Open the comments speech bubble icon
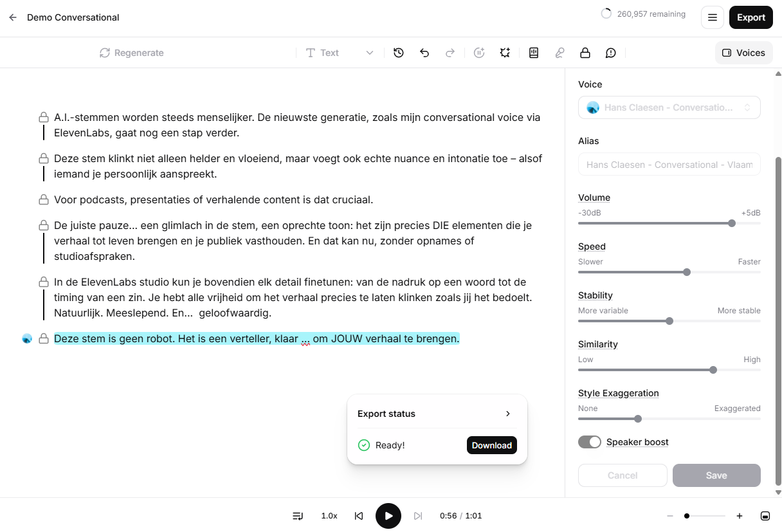Image resolution: width=782 pixels, height=532 pixels. click(x=611, y=53)
